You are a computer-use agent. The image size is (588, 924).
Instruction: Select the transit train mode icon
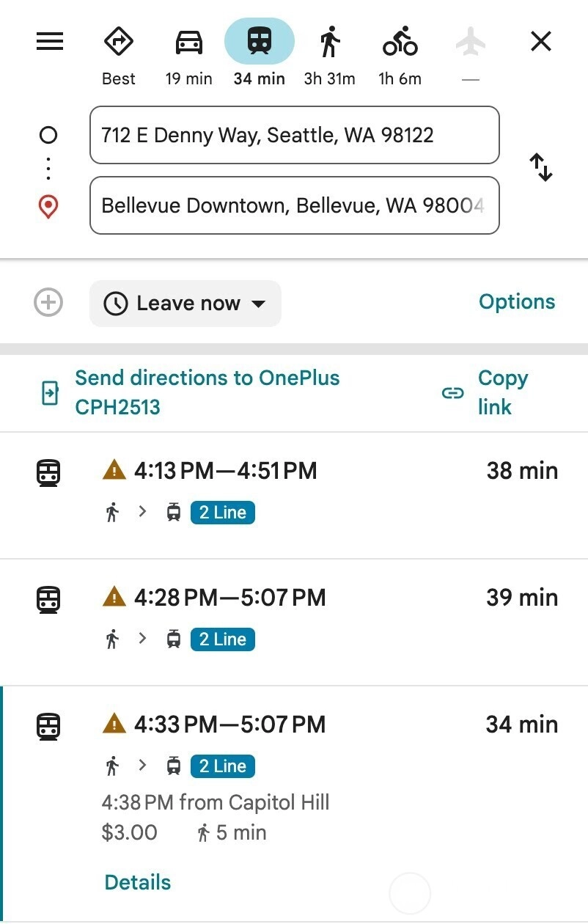pyautogui.click(x=260, y=42)
